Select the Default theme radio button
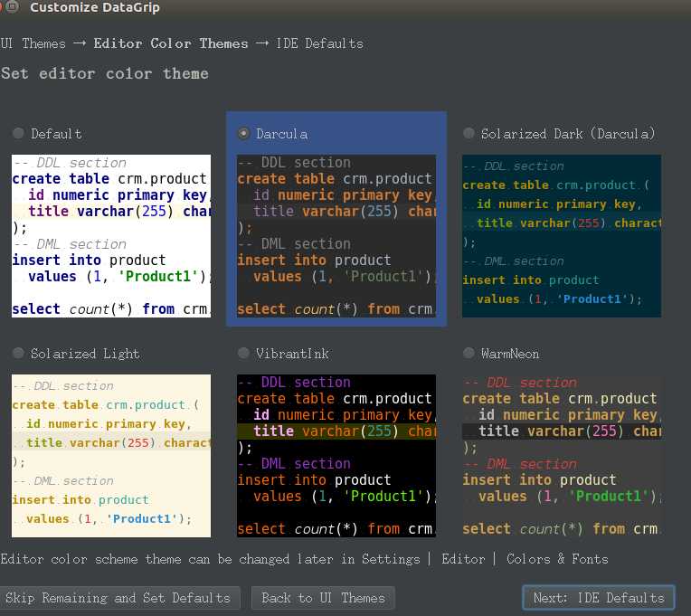 (x=18, y=133)
